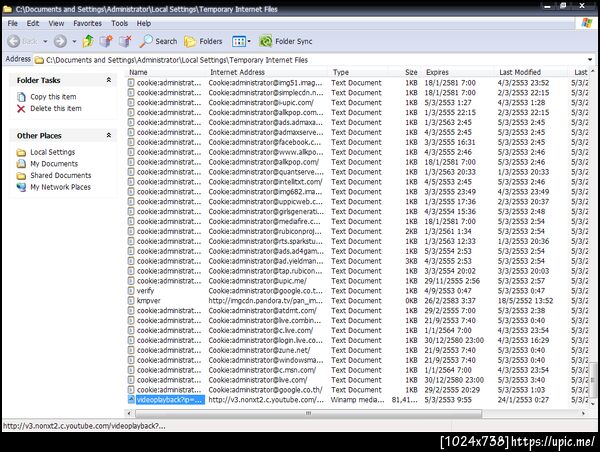Open the View menu
600x452 pixels.
(56, 23)
